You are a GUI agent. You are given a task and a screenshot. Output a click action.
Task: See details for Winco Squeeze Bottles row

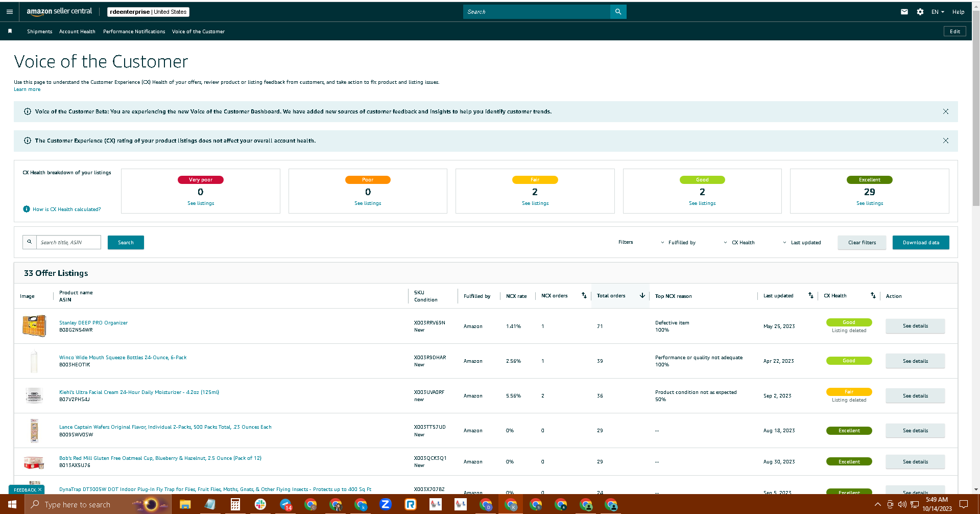click(915, 361)
